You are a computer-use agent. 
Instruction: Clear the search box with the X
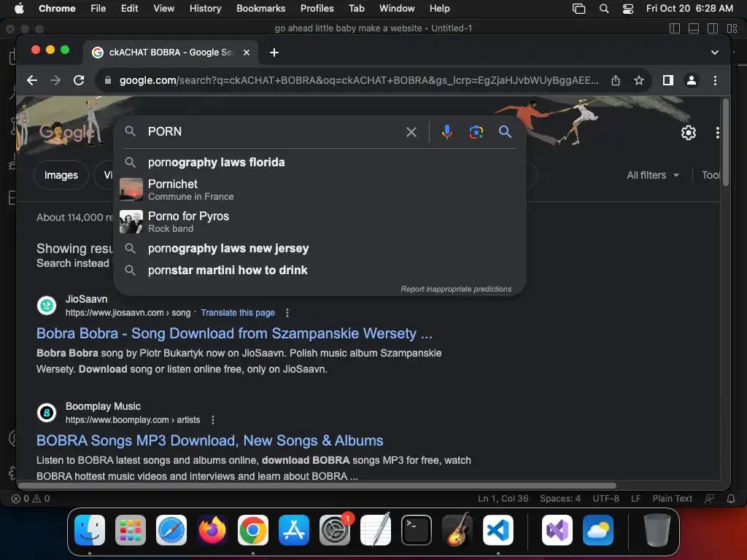411,132
